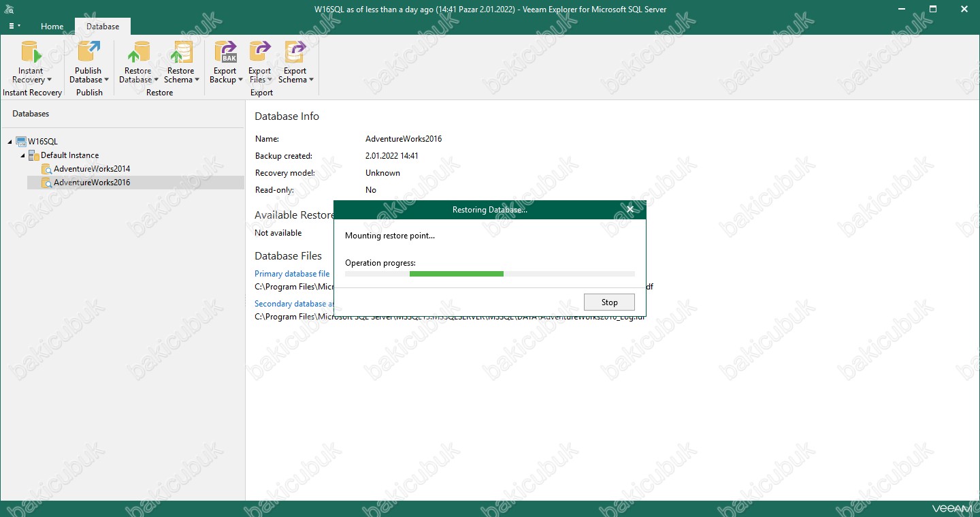Click the Database Files heading
980x517 pixels.
pyautogui.click(x=289, y=256)
